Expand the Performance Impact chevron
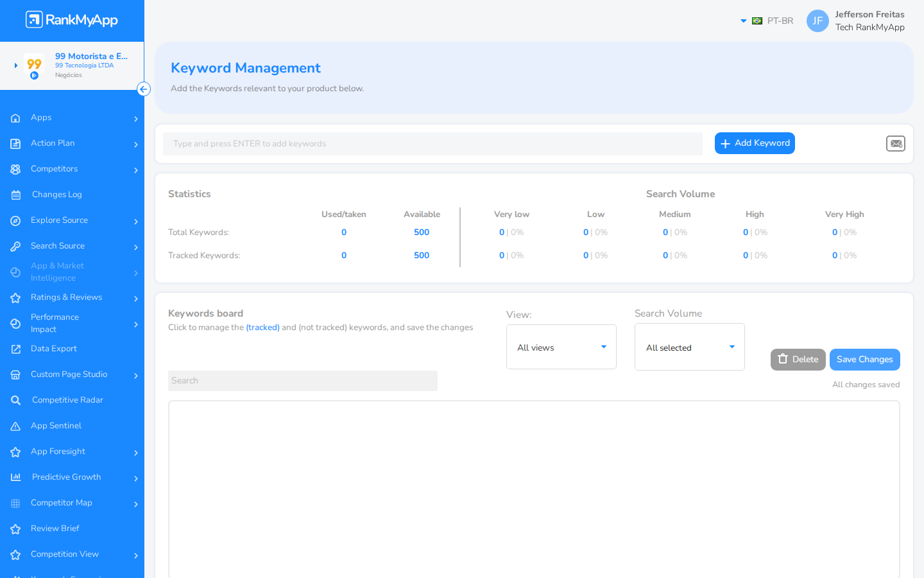Image resolution: width=924 pixels, height=578 pixels. coord(136,324)
